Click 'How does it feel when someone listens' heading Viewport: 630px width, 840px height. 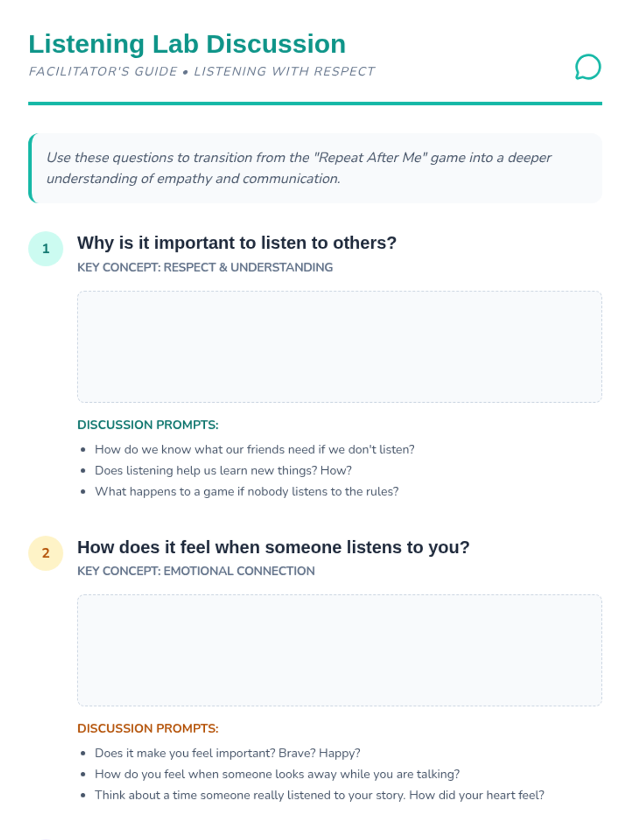click(x=273, y=547)
